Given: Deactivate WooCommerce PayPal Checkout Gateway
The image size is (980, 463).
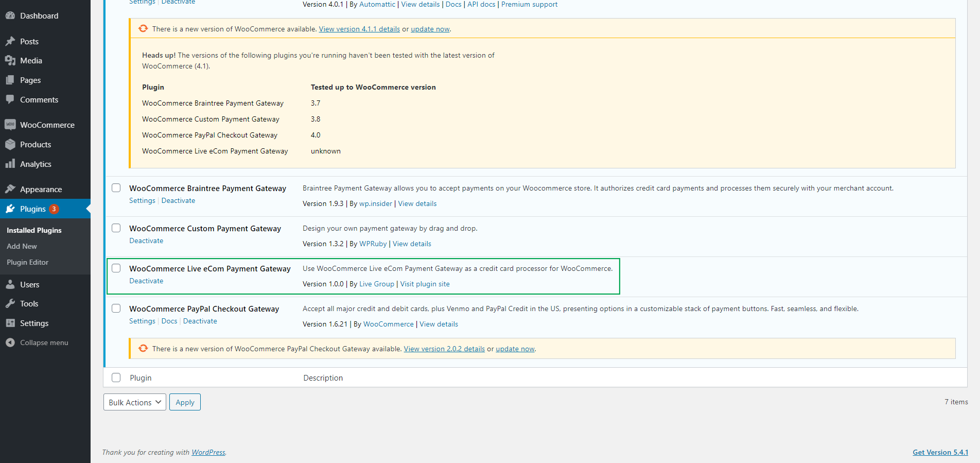Looking at the screenshot, I should coord(200,321).
